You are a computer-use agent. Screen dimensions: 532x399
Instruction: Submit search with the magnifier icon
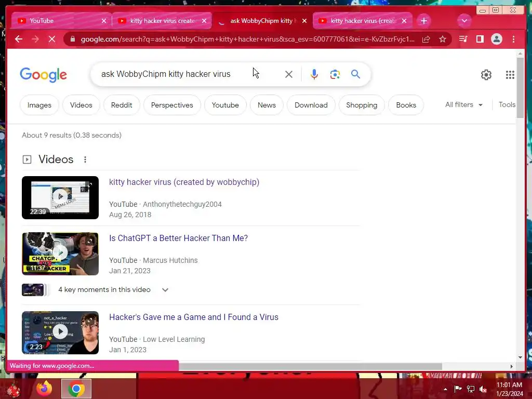tap(355, 74)
